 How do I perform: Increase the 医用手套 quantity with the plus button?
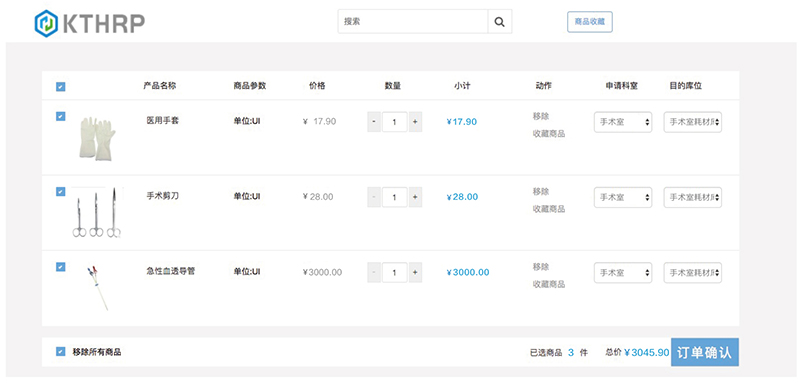coord(415,122)
